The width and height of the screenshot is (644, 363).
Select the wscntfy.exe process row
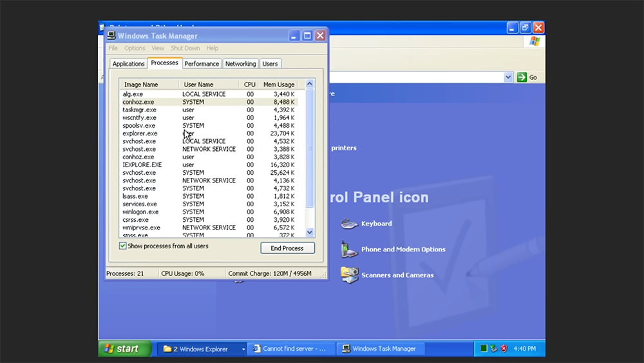(x=209, y=117)
